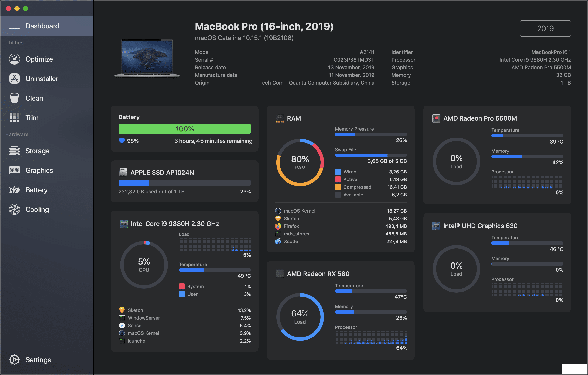This screenshot has height=375, width=588.
Task: Click the Xcode icon in RAM list
Action: 278,241
